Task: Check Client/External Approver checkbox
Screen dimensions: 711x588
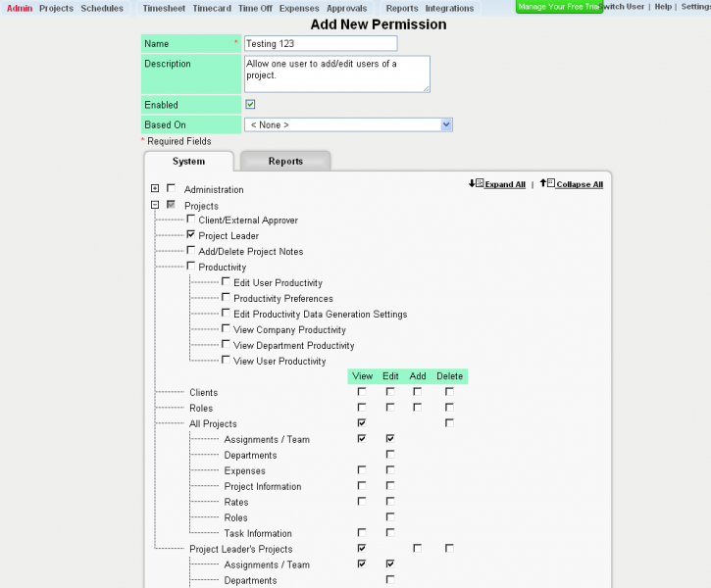Action: (191, 220)
